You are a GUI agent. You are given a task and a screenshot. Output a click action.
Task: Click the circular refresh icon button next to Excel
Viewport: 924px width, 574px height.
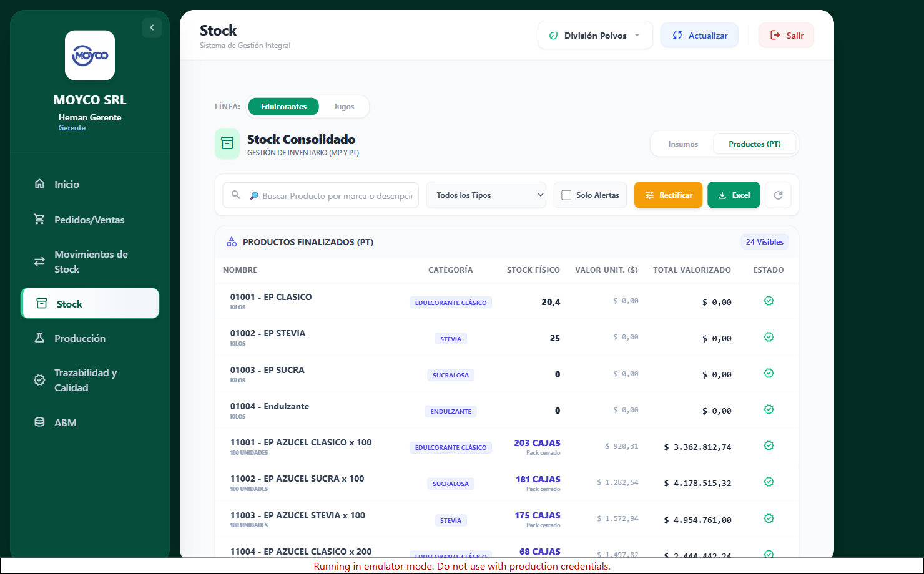778,195
